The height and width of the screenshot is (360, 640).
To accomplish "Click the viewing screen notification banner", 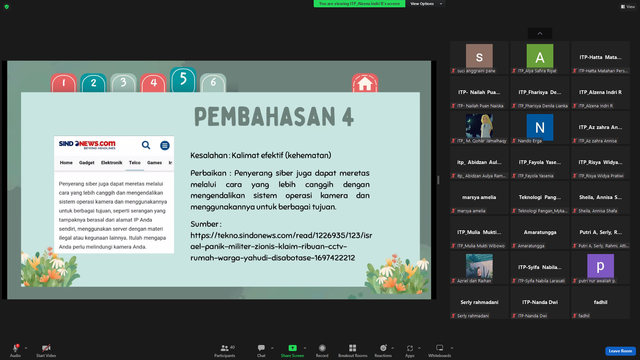I will tap(359, 4).
